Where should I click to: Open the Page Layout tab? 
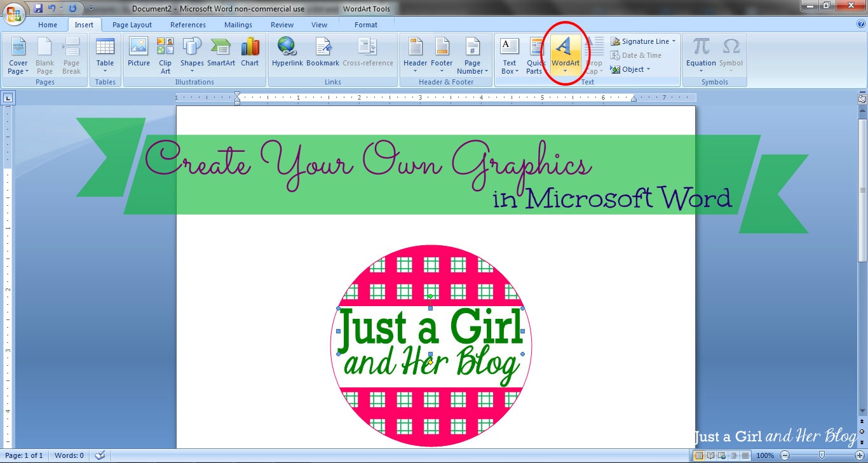tap(132, 25)
